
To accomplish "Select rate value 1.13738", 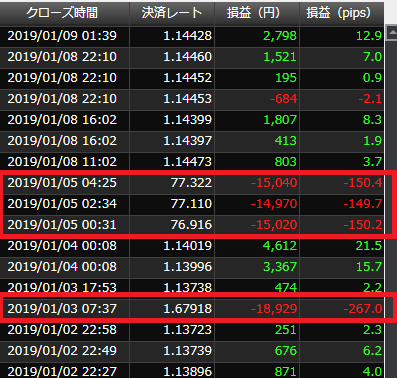I will [187, 287].
